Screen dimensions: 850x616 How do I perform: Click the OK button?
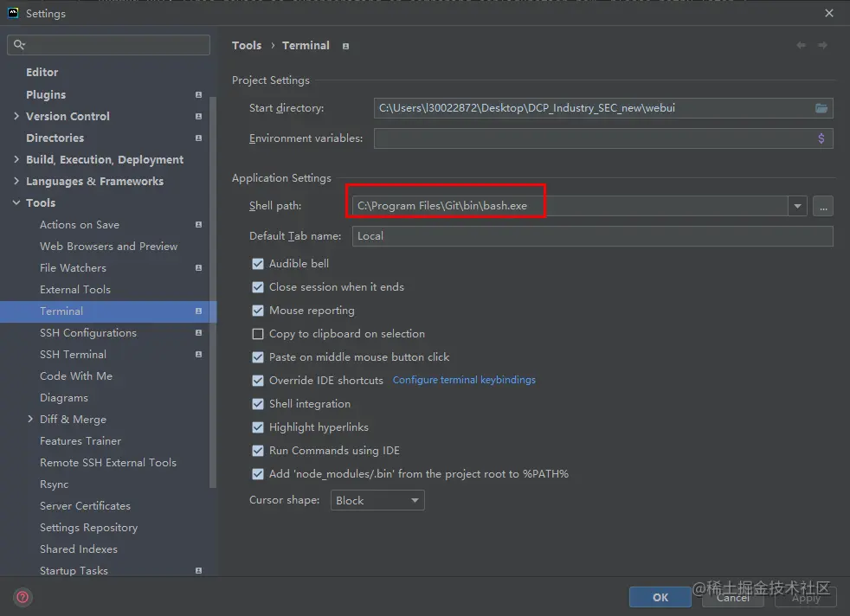pyautogui.click(x=660, y=597)
